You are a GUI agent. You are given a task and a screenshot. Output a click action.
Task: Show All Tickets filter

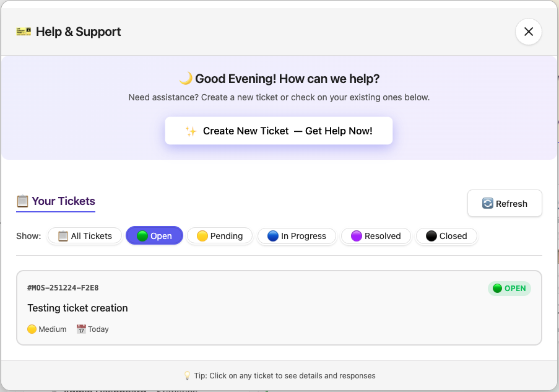(85, 236)
